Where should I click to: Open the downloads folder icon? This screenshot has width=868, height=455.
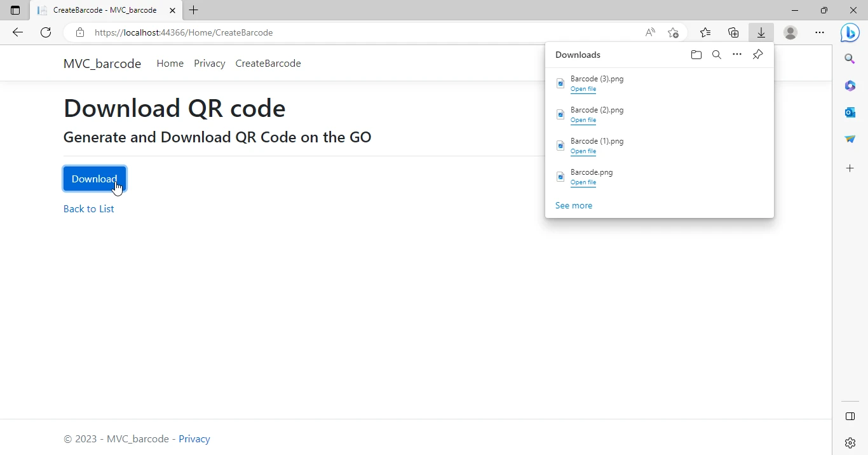coord(696,55)
